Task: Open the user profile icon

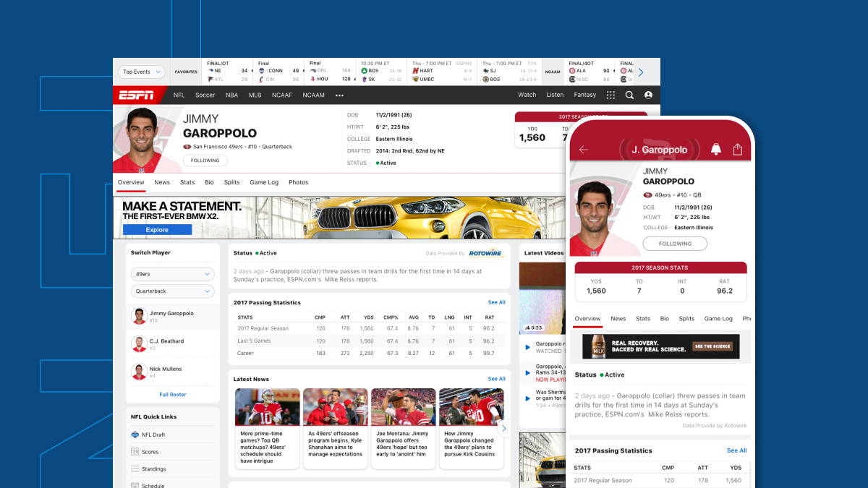Action: pos(648,95)
